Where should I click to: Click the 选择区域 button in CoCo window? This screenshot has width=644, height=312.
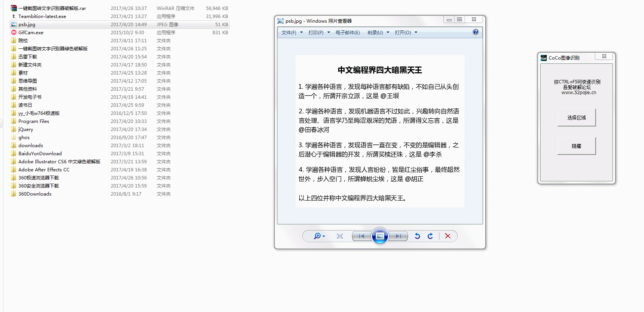576,118
